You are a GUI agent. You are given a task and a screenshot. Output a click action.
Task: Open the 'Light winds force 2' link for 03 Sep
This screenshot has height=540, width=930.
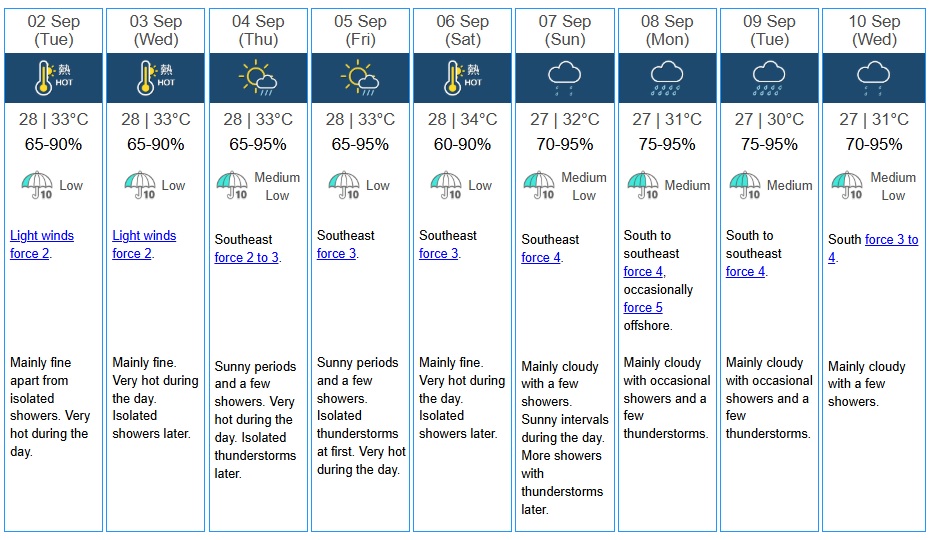pyautogui.click(x=144, y=236)
